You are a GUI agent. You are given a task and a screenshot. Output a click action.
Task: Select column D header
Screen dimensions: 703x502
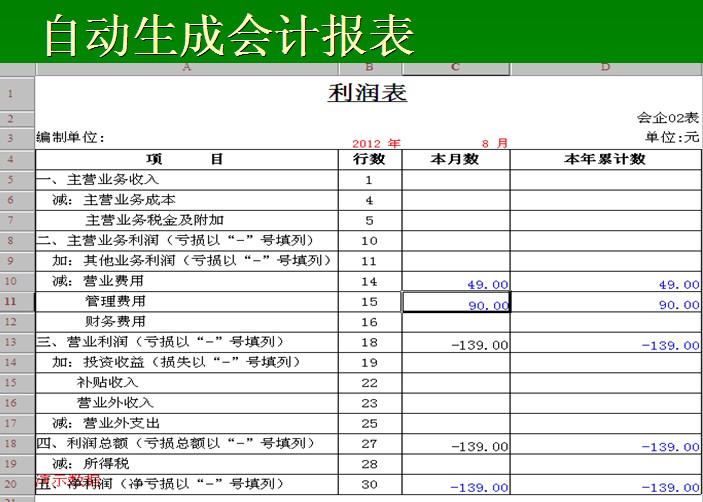pyautogui.click(x=606, y=68)
